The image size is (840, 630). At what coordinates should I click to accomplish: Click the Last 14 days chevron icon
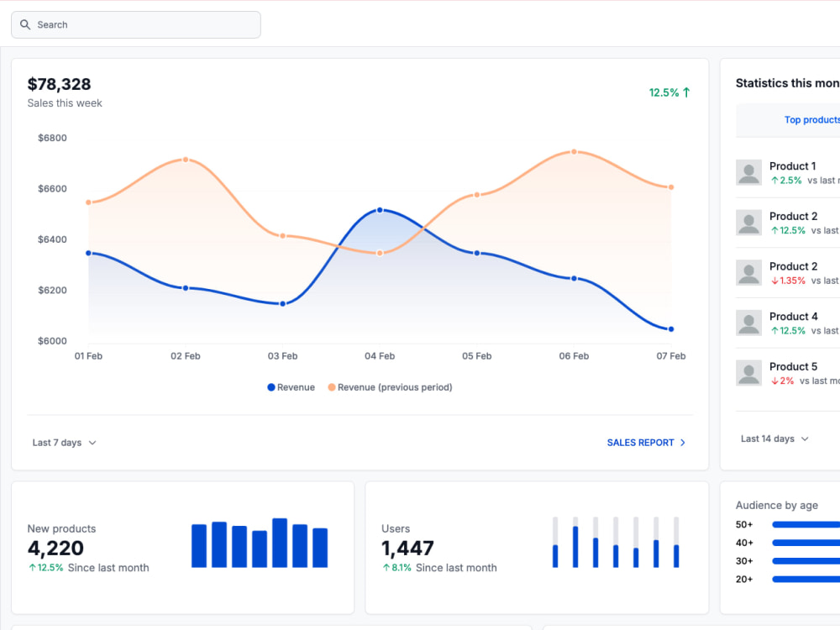pyautogui.click(x=805, y=438)
